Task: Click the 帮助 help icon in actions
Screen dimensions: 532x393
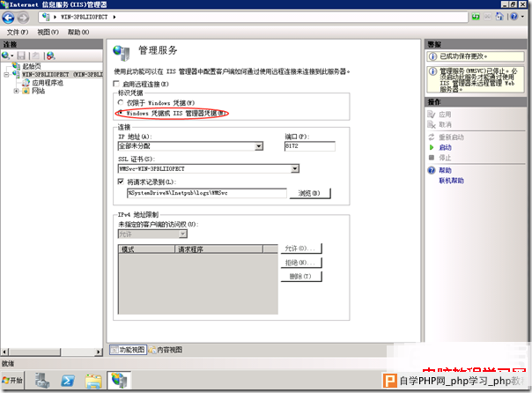Action: (x=432, y=170)
